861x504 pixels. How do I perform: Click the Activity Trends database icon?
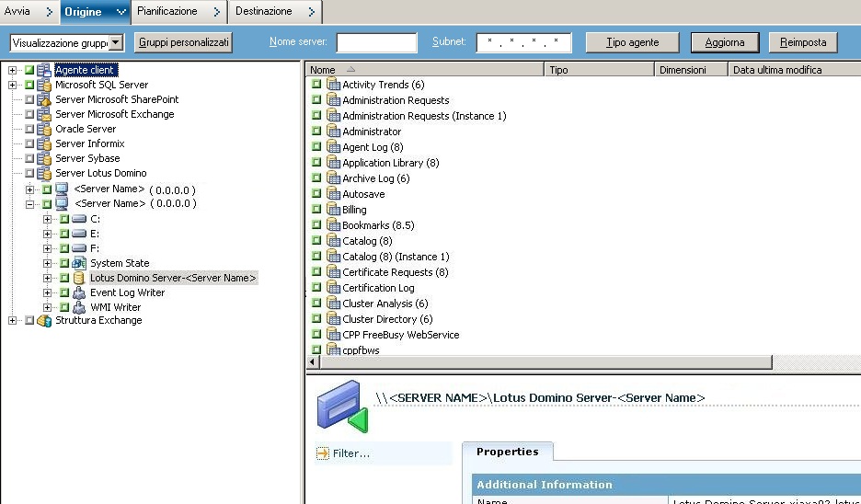[x=333, y=85]
